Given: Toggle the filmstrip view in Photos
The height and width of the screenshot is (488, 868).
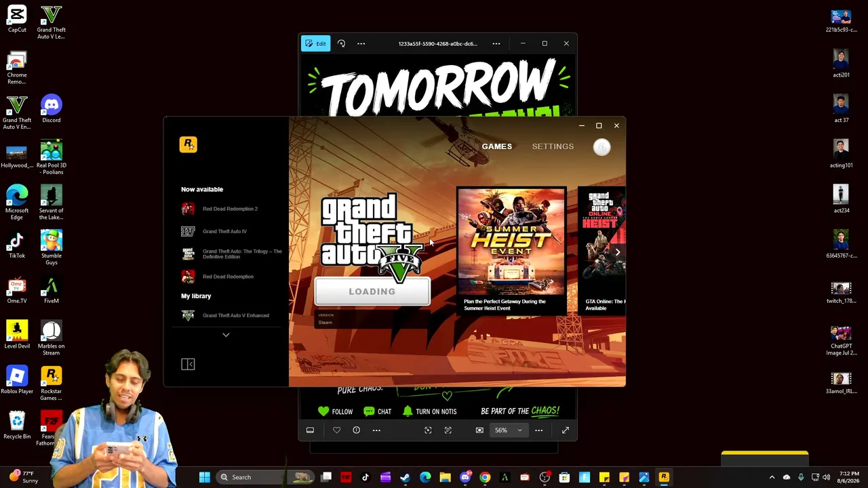Looking at the screenshot, I should click(x=310, y=430).
